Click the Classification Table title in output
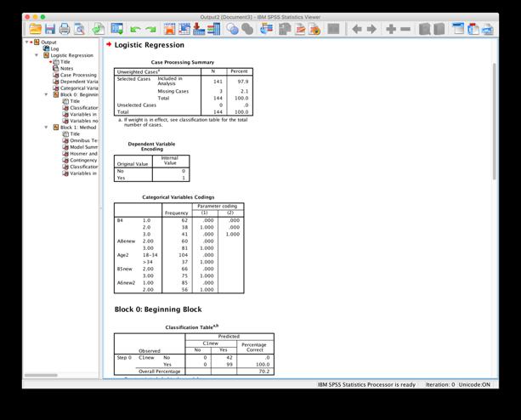Screen dimensions: 521x420 192,327
